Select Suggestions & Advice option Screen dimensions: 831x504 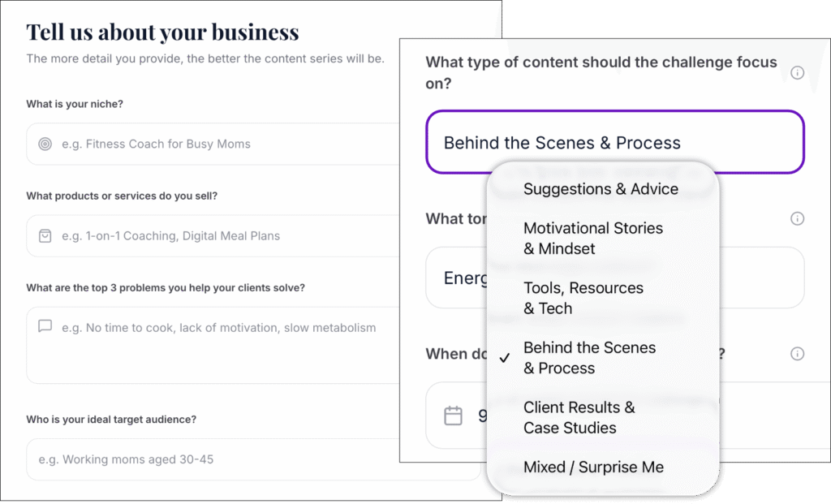(x=601, y=189)
